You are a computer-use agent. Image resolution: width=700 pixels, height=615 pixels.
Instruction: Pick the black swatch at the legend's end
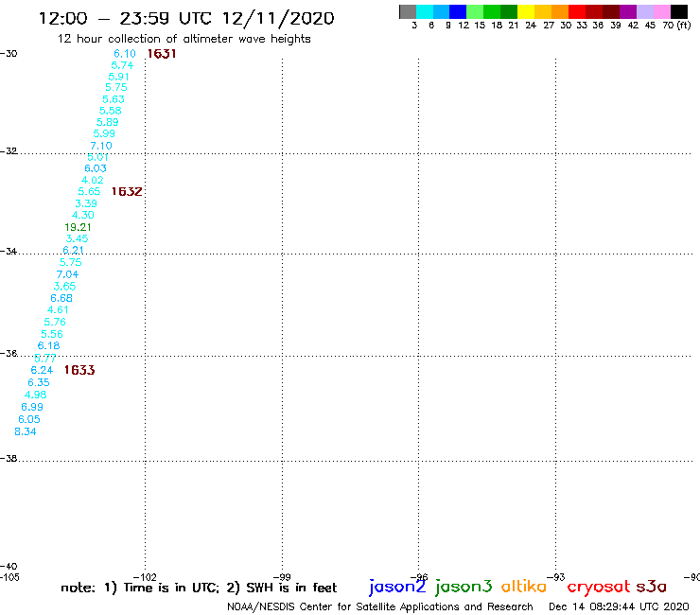(679, 11)
